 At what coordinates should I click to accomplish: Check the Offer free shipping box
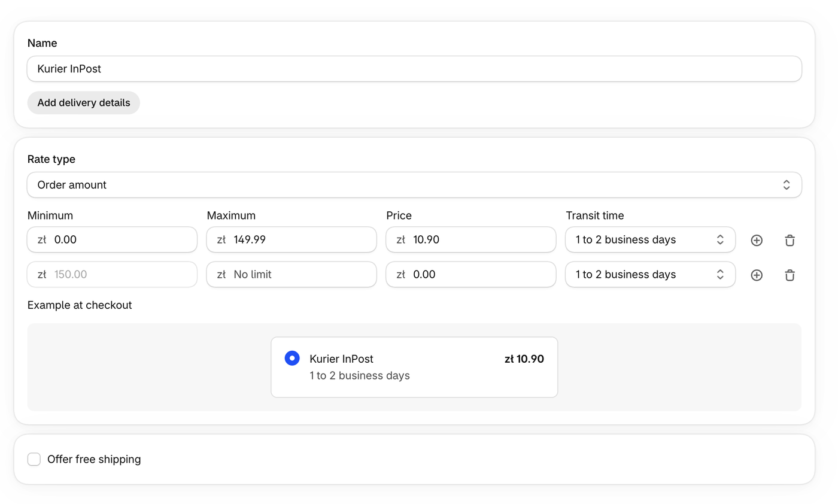pos(34,459)
